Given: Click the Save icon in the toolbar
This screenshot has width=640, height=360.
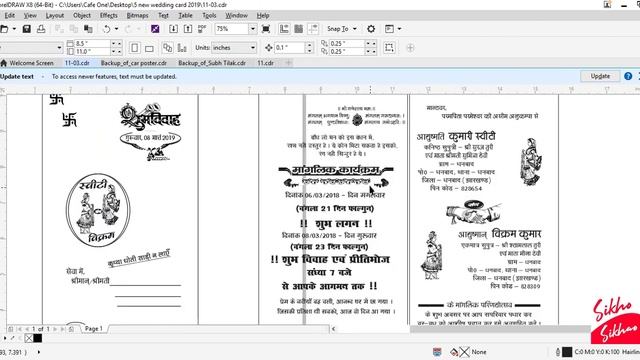Looking at the screenshot, I should pyautogui.click(x=27, y=29).
